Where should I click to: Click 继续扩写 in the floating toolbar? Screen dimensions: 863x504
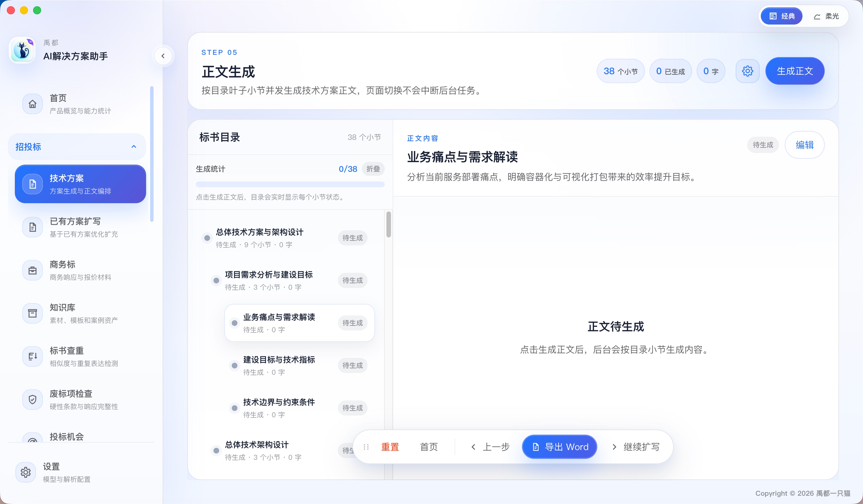[x=635, y=447]
